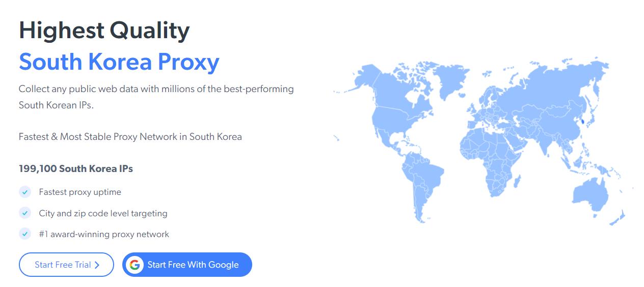Select the highlighted South Korea on the map
This screenshot has width=644, height=287.
pyautogui.click(x=582, y=123)
